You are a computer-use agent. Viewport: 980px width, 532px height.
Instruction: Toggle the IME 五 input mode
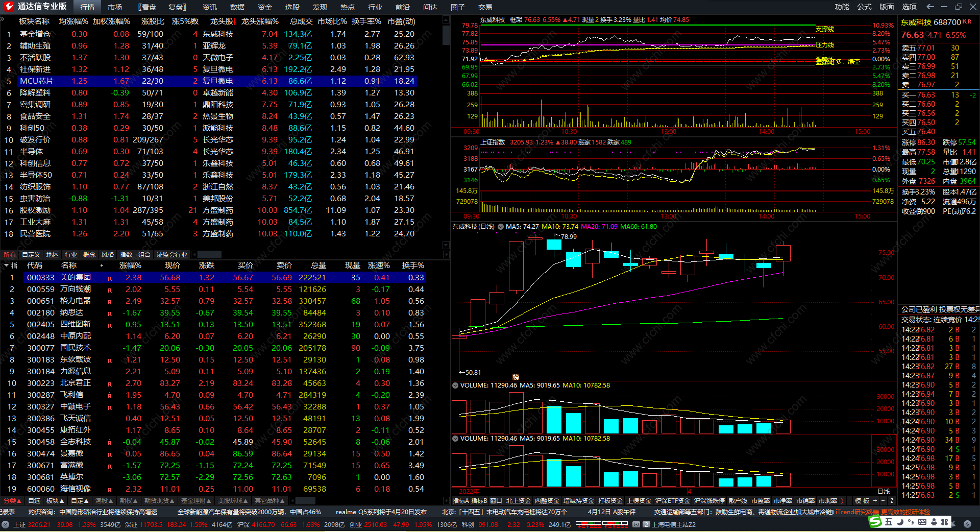889,522
